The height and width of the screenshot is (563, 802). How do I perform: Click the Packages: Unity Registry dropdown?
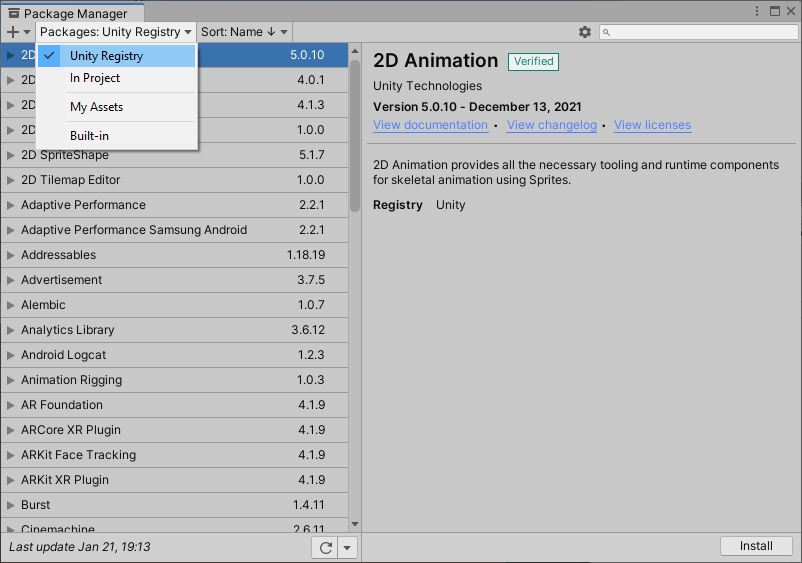coord(116,32)
